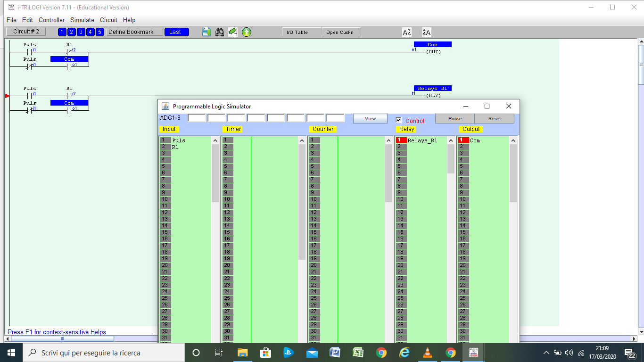Click the I/O Table button

(302, 32)
